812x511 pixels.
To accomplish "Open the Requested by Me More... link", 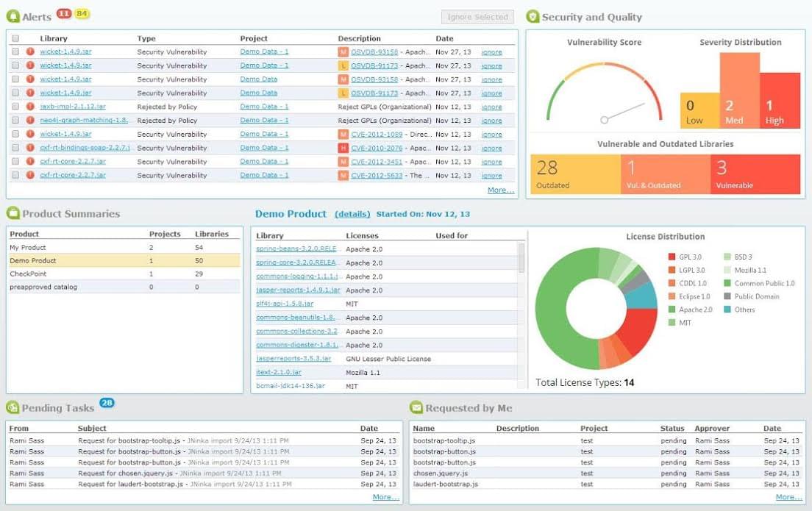I will [788, 496].
